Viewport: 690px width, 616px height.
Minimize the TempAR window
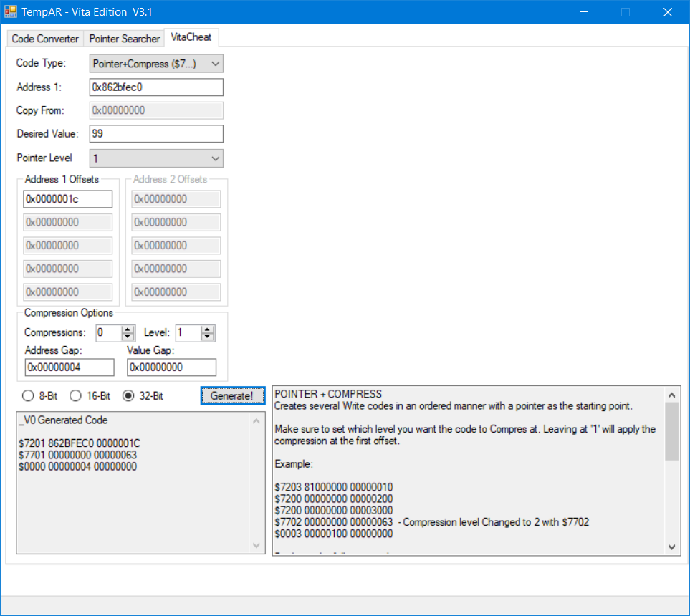click(x=584, y=12)
